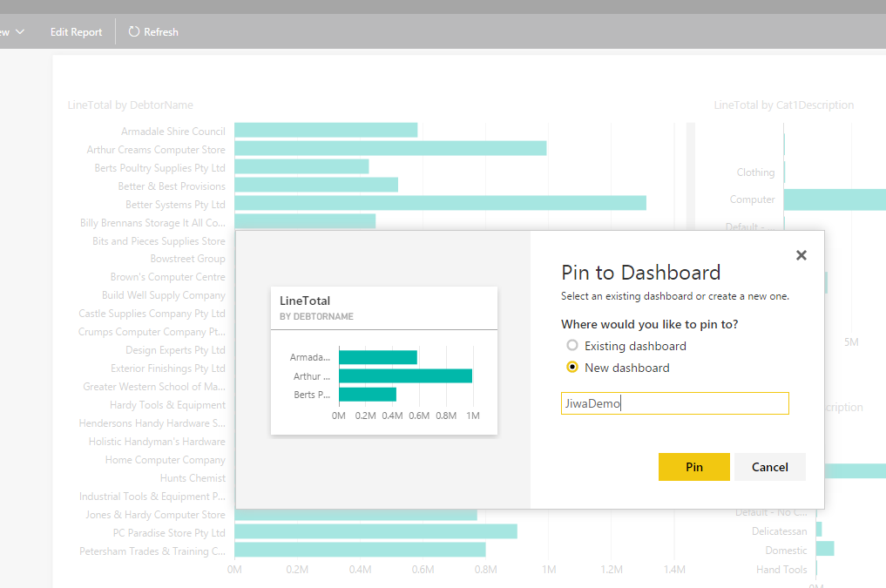Click the Armadale Shire Council bar
886x588 pixels.
click(x=325, y=131)
